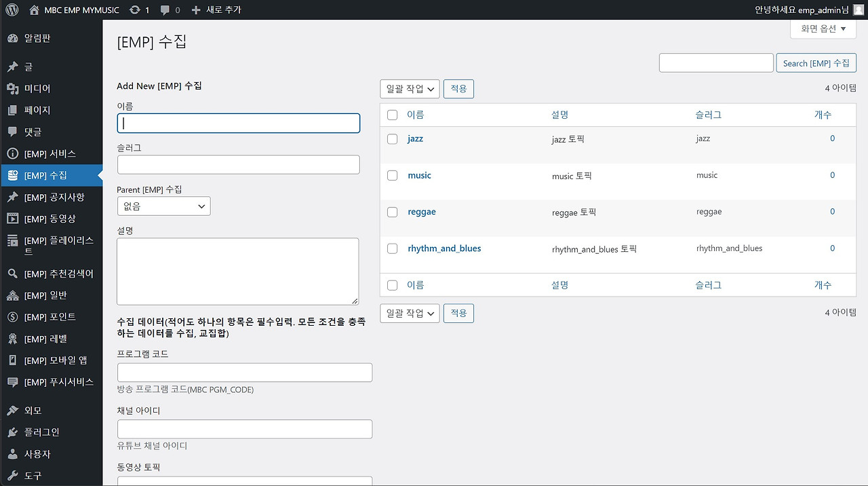Click the 미디어 media icon
Screen dimensions: 868x486
click(12, 89)
